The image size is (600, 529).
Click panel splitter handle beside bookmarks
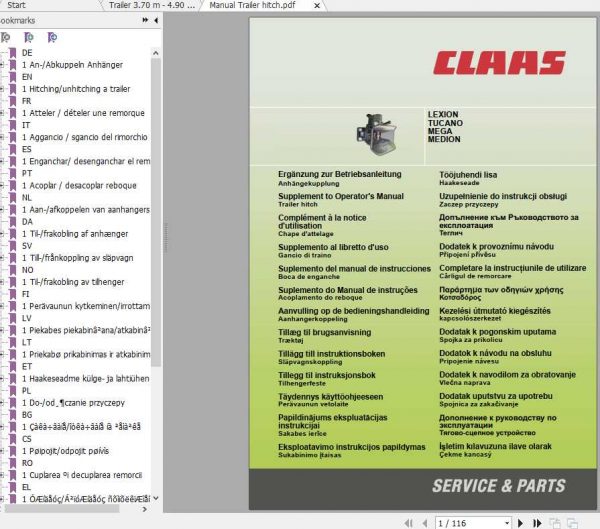pos(166,237)
